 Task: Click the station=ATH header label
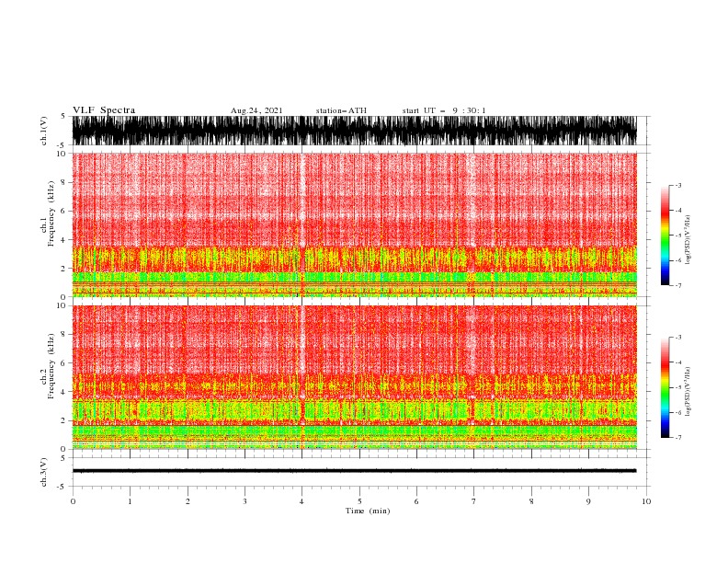(x=341, y=110)
